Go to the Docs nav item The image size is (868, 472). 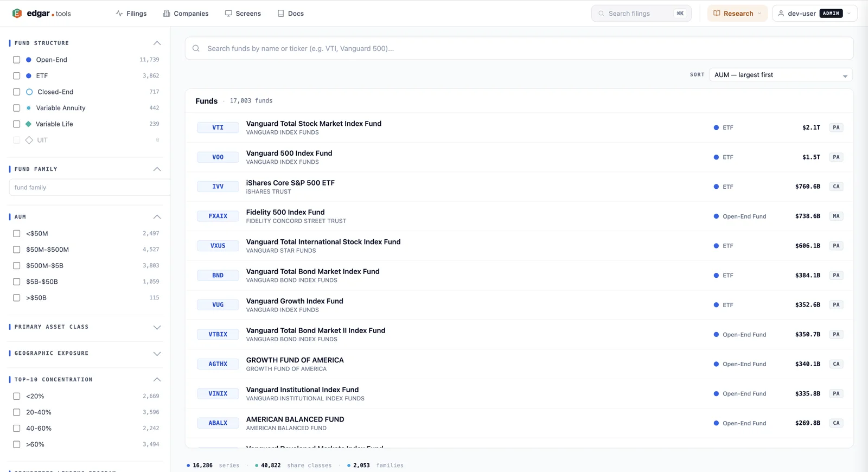[291, 14]
